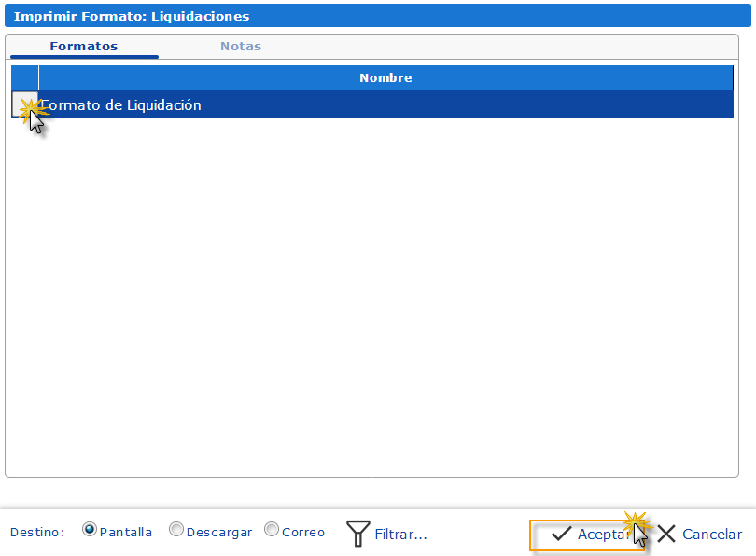Viewport: 756px width, 556px height.
Task: Click the checkmark icon beside Aceptar
Action: (x=561, y=533)
